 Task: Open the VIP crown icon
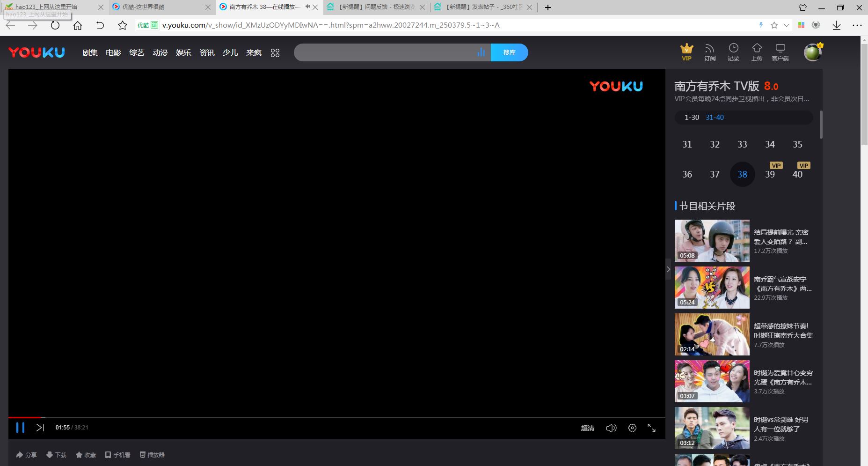point(686,52)
